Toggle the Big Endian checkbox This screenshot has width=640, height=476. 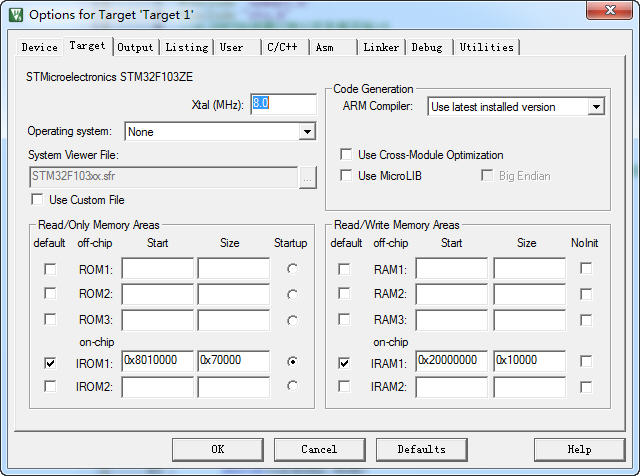click(487, 176)
